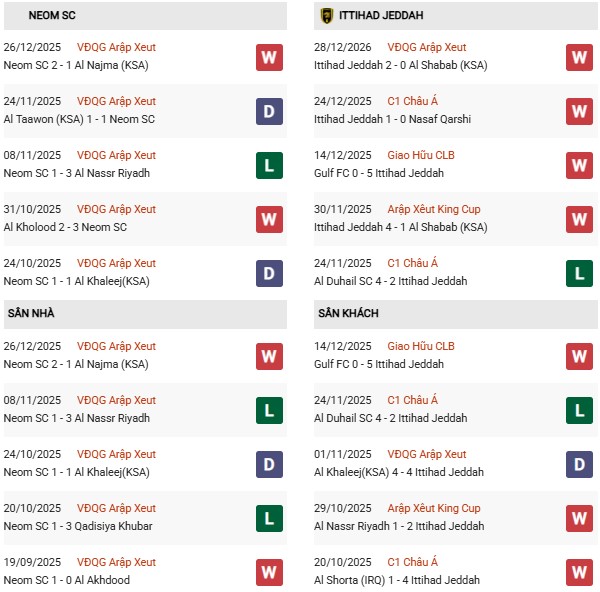The height and width of the screenshot is (592, 600).
Task: Click the Ittihad Jeddah club crest icon
Action: pyautogui.click(x=327, y=15)
